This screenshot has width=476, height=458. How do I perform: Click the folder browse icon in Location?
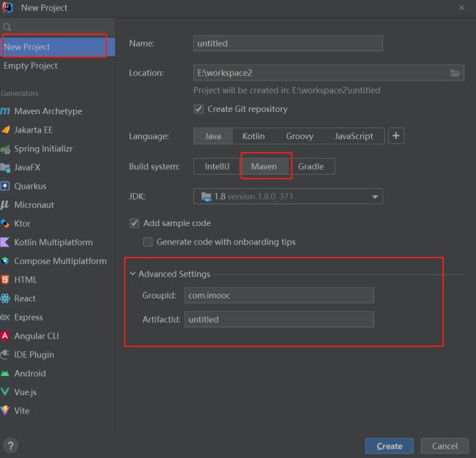(x=455, y=73)
